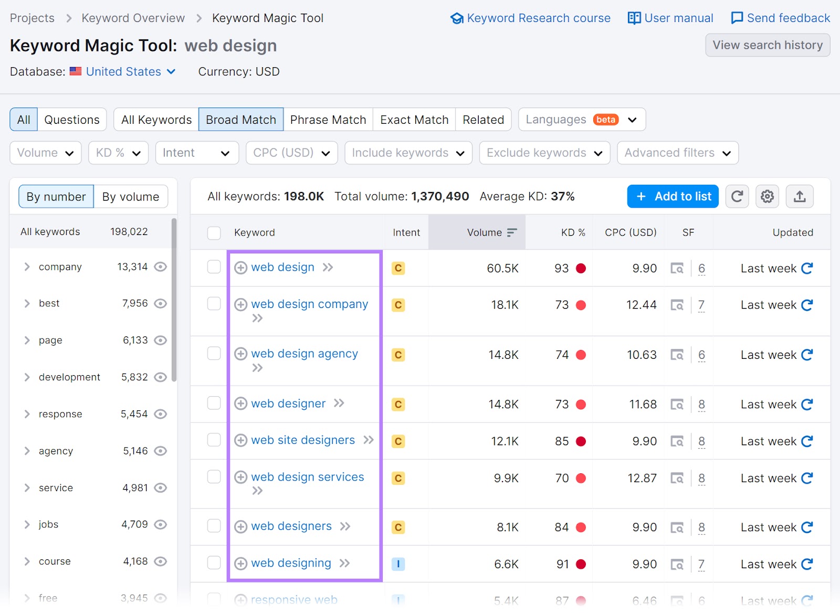This screenshot has width=840, height=616.
Task: Add "web design agency" using its plus icon
Action: pyautogui.click(x=241, y=354)
